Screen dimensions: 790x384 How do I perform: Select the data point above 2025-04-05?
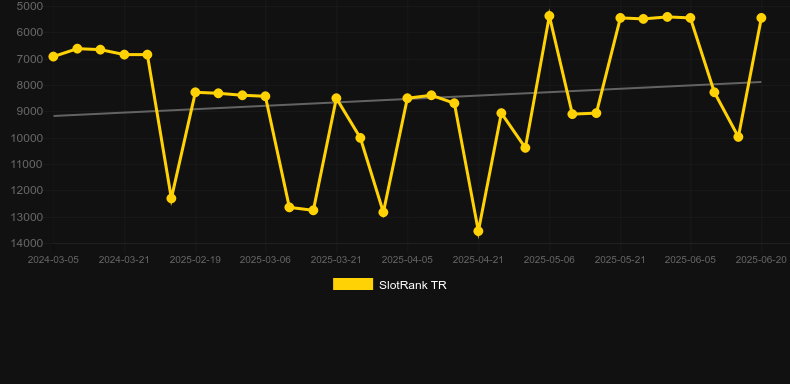[x=408, y=98]
